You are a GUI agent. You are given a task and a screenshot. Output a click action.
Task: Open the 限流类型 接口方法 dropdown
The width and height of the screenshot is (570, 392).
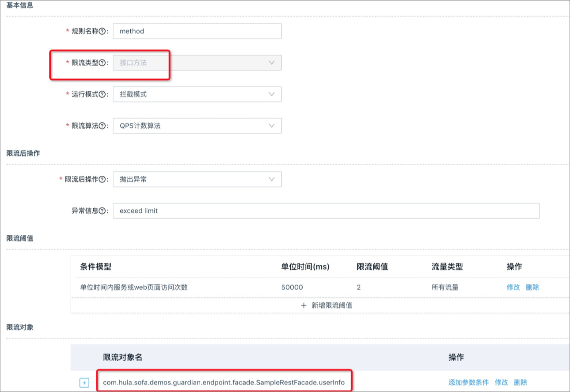pyautogui.click(x=197, y=63)
